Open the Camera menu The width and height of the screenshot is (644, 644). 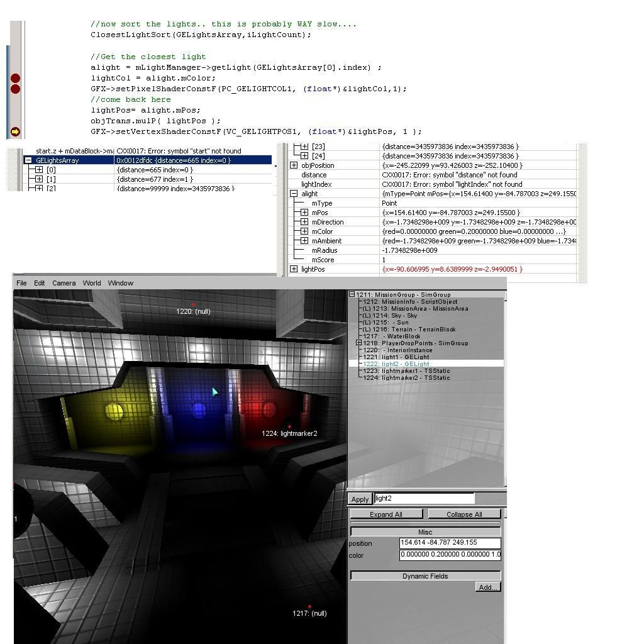64,283
